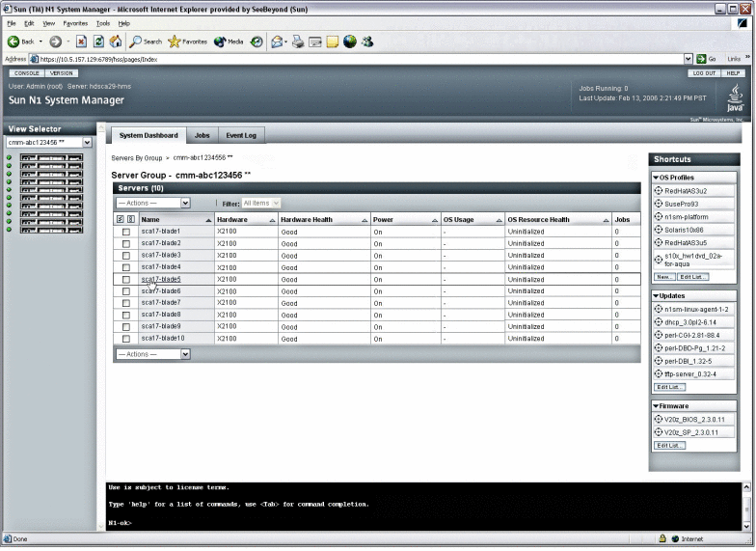Collapse the OS Profiles section
The image size is (756, 551).
pos(656,178)
